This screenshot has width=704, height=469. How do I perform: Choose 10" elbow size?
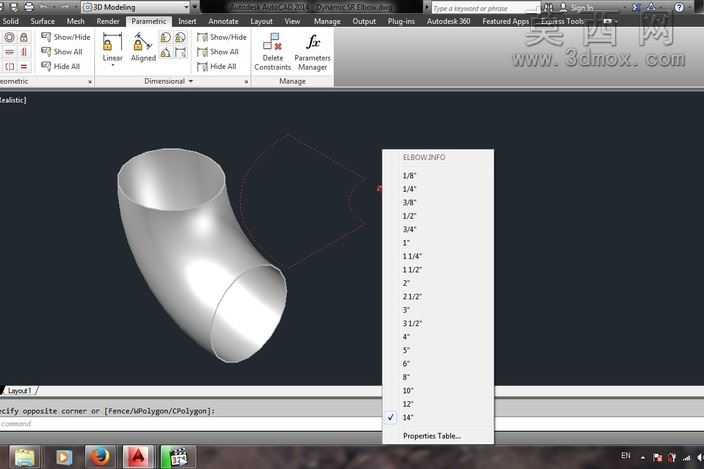[438, 390]
